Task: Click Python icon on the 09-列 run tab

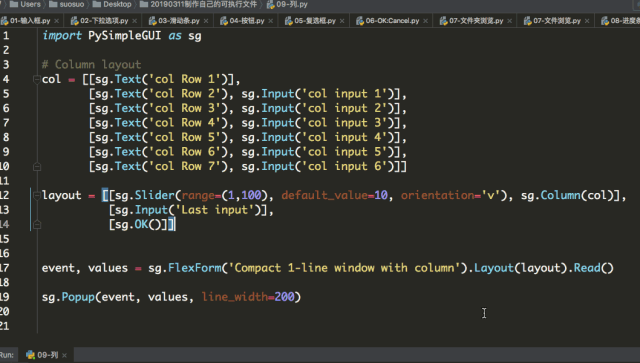Action: [x=30, y=355]
